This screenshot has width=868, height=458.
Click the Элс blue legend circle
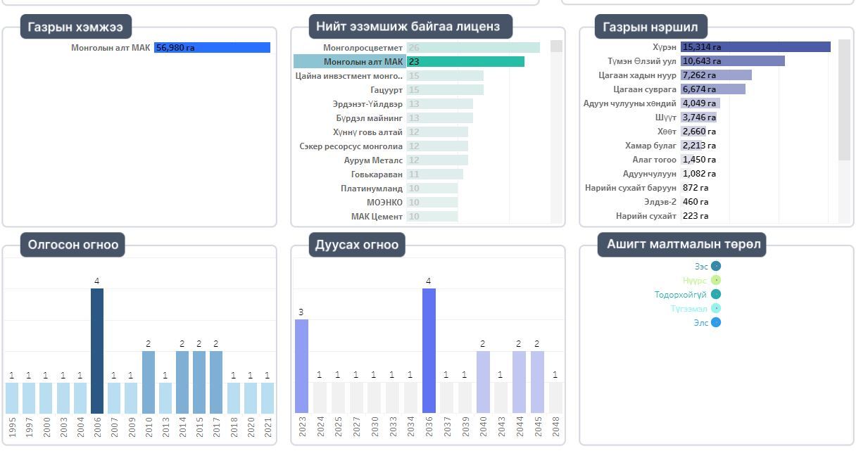pos(716,322)
